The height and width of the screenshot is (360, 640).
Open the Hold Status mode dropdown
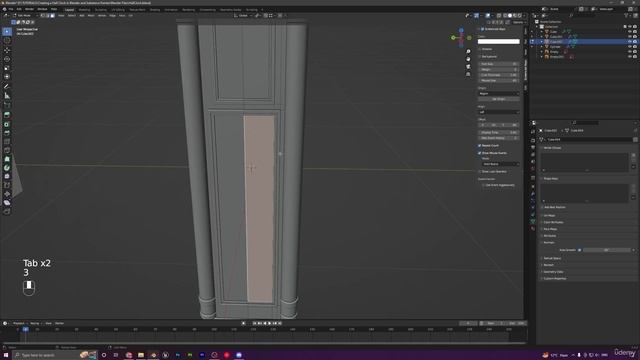500,164
